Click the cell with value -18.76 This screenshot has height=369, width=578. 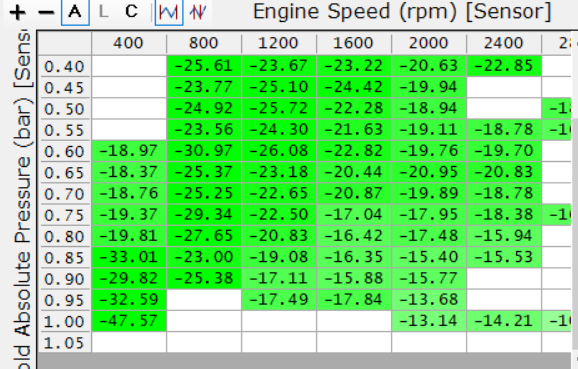[129, 194]
